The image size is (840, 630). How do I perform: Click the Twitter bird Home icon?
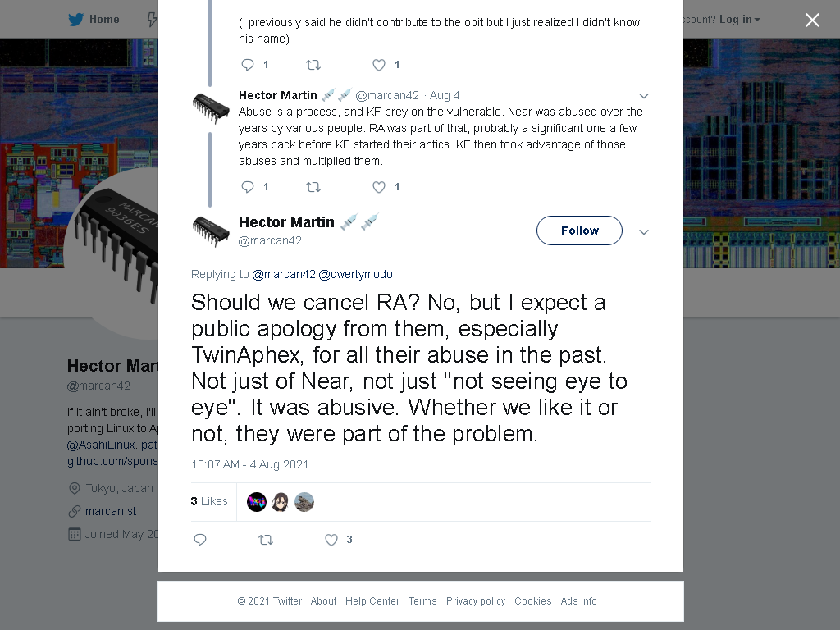click(76, 20)
